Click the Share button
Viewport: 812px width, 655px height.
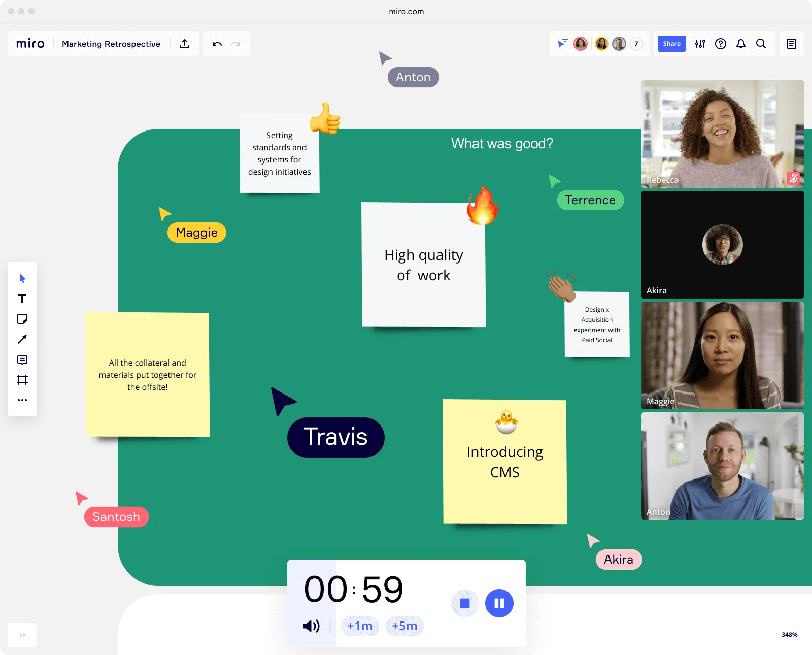pos(671,44)
